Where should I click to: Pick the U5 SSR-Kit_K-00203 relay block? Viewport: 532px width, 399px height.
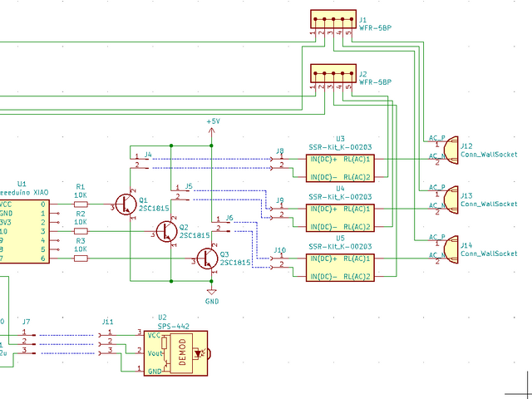coord(340,268)
